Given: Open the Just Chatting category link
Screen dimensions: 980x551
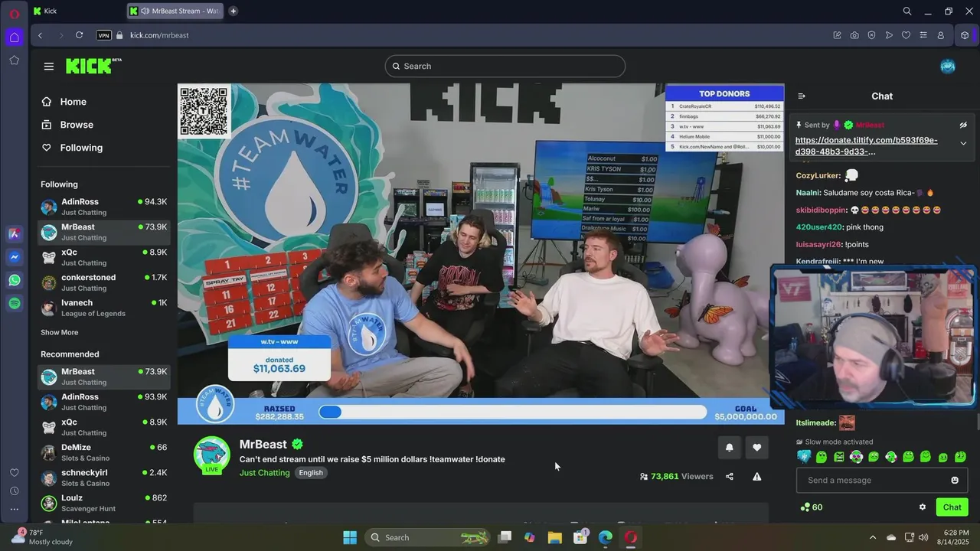Looking at the screenshot, I should pos(264,473).
